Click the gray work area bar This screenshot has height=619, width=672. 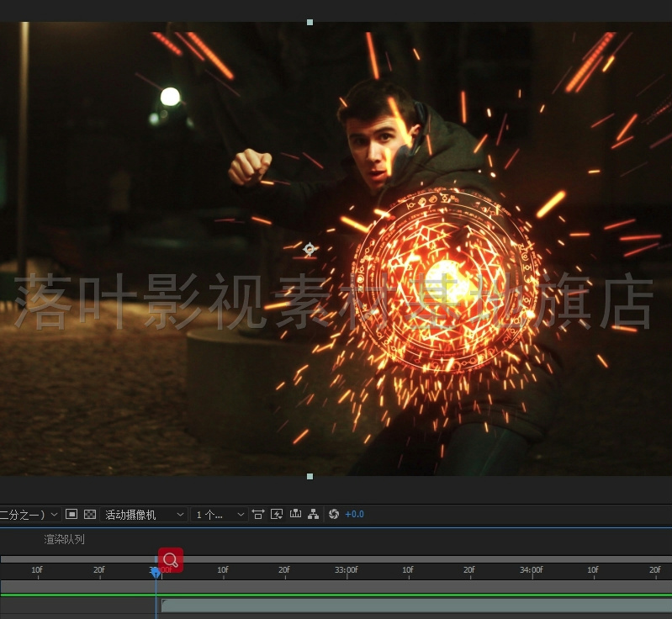pos(336,586)
